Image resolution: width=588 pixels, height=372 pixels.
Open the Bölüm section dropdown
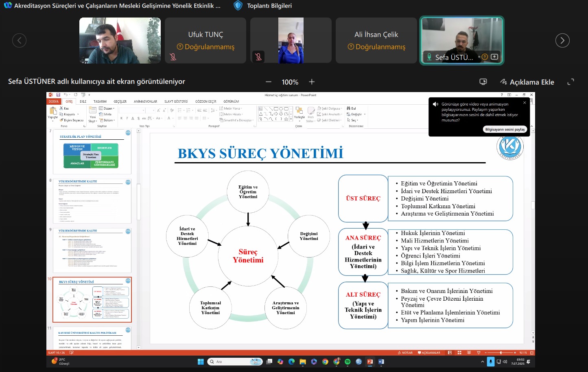pos(107,120)
